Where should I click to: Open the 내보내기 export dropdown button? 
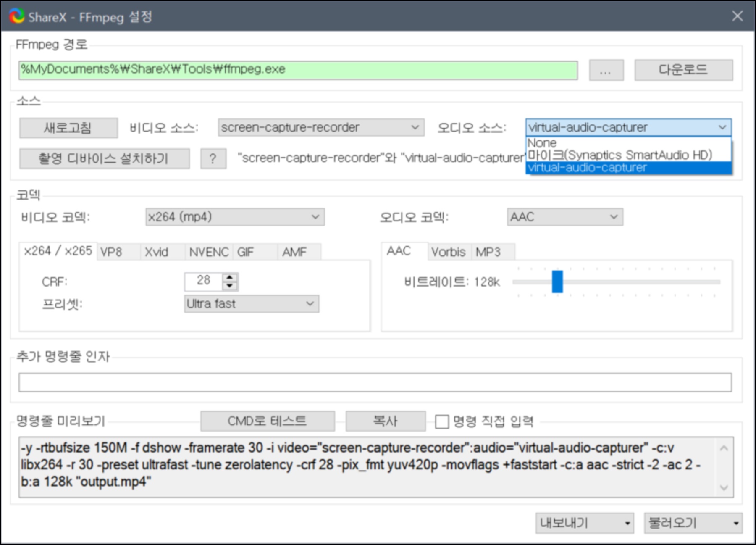[585, 523]
